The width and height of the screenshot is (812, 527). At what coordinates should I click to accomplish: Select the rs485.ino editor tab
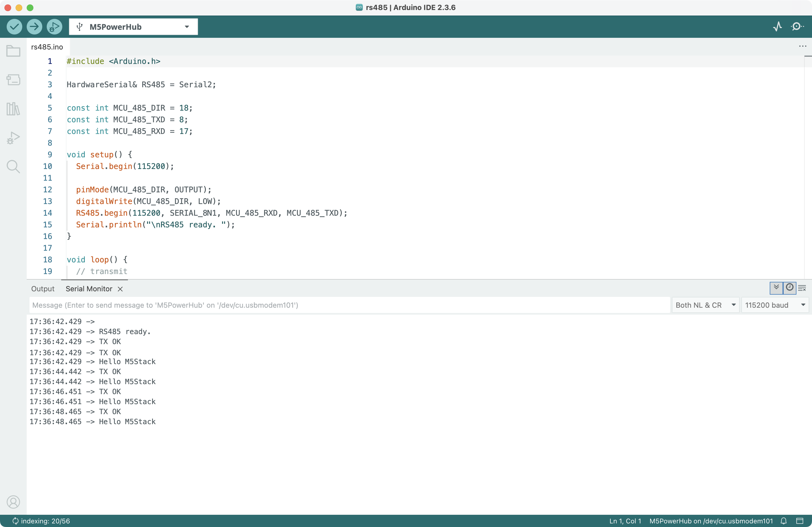pyautogui.click(x=47, y=47)
